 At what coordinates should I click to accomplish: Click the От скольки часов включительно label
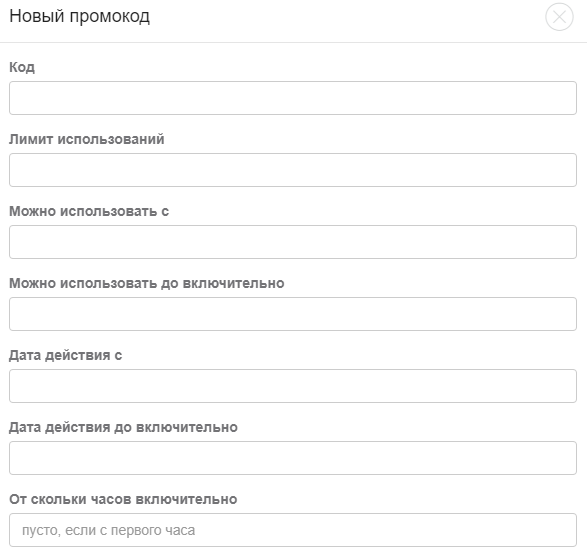tap(123, 499)
